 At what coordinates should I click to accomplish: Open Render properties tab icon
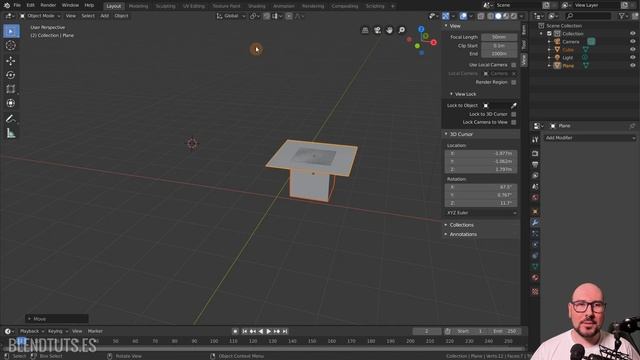(x=535, y=153)
